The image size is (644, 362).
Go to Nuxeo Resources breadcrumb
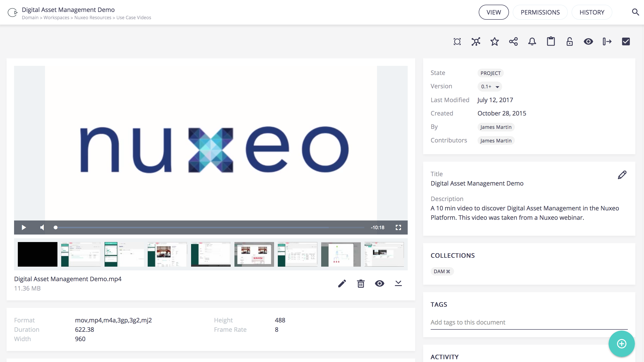click(x=93, y=18)
